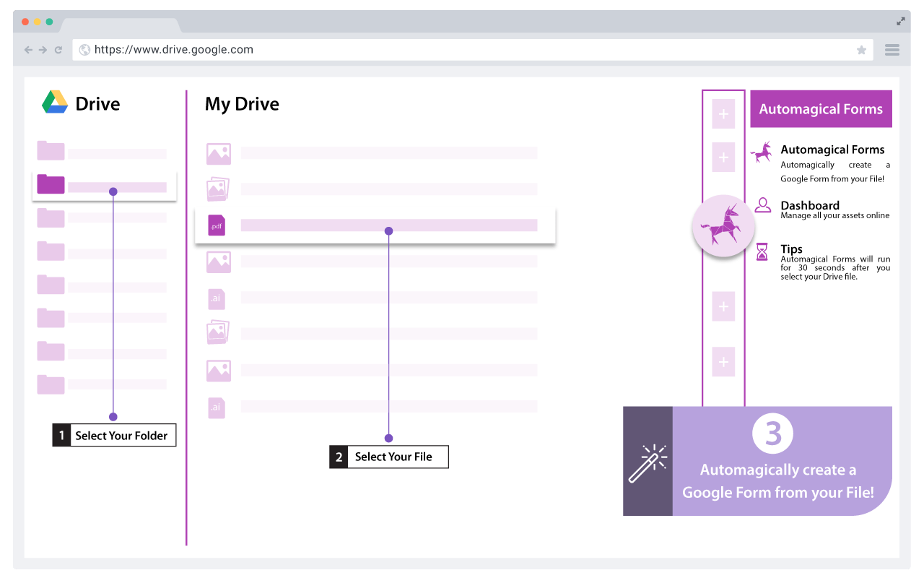The image size is (924, 578).
Task: Click the text "Manage all your assets online"
Action: 835,215
